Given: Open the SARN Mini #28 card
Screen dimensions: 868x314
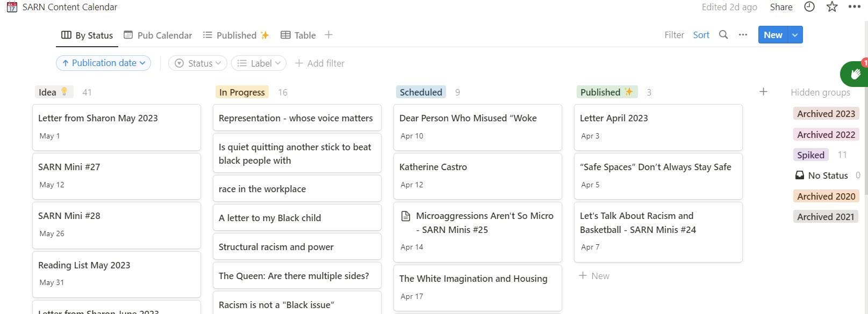Looking at the screenshot, I should [x=117, y=225].
